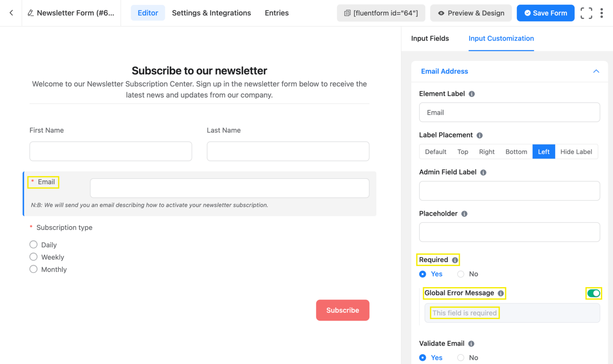This screenshot has height=364, width=613.
Task: Click the info icon beside Required
Action: click(455, 260)
